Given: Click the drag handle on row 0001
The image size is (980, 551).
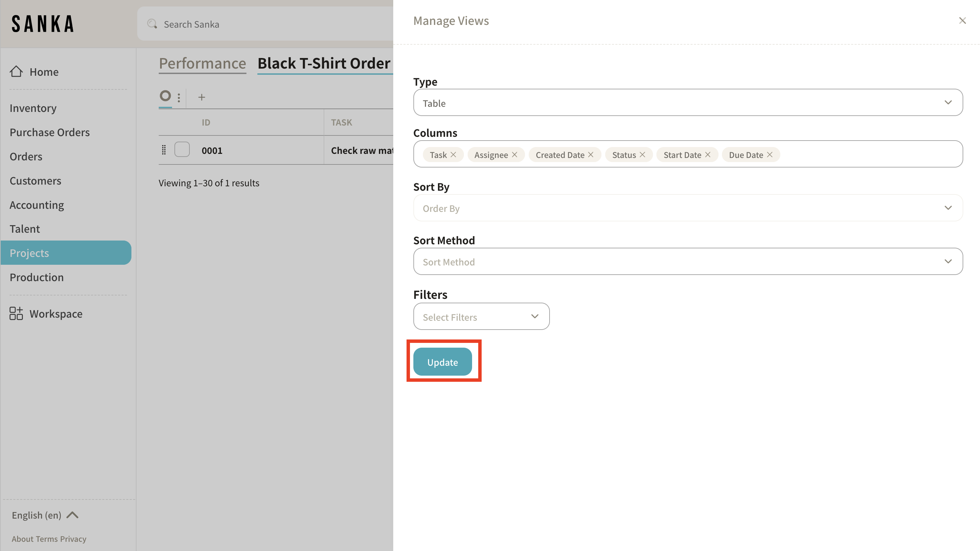Looking at the screenshot, I should (x=164, y=150).
